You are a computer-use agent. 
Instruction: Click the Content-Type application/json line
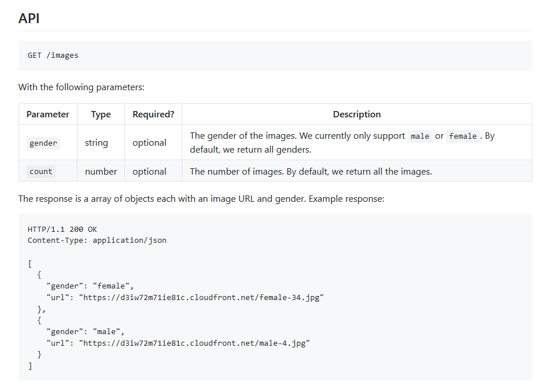coord(97,241)
